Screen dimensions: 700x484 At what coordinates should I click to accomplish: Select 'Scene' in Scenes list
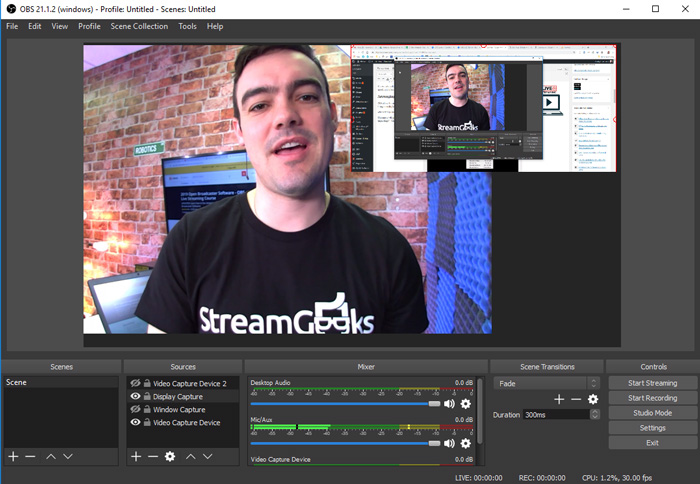coord(61,382)
